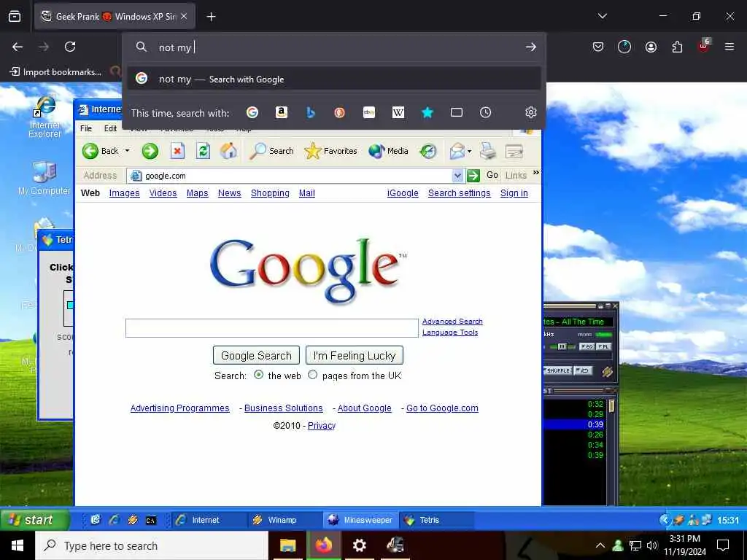This screenshot has width=747, height=560.
Task: Open Search settings link
Action: pyautogui.click(x=460, y=192)
